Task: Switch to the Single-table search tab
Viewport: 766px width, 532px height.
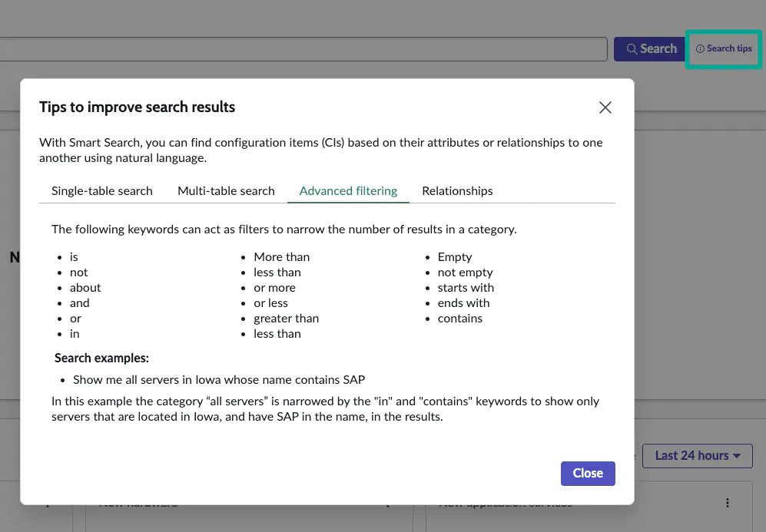Action: (x=101, y=190)
